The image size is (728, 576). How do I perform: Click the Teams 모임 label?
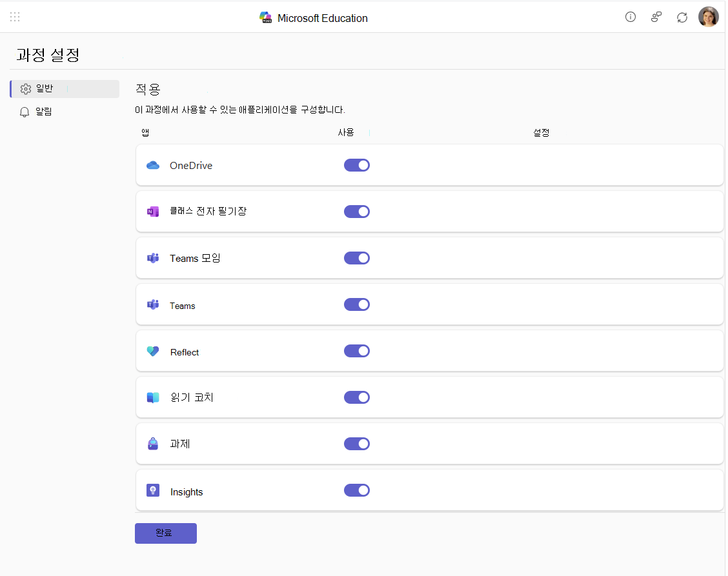click(x=195, y=258)
